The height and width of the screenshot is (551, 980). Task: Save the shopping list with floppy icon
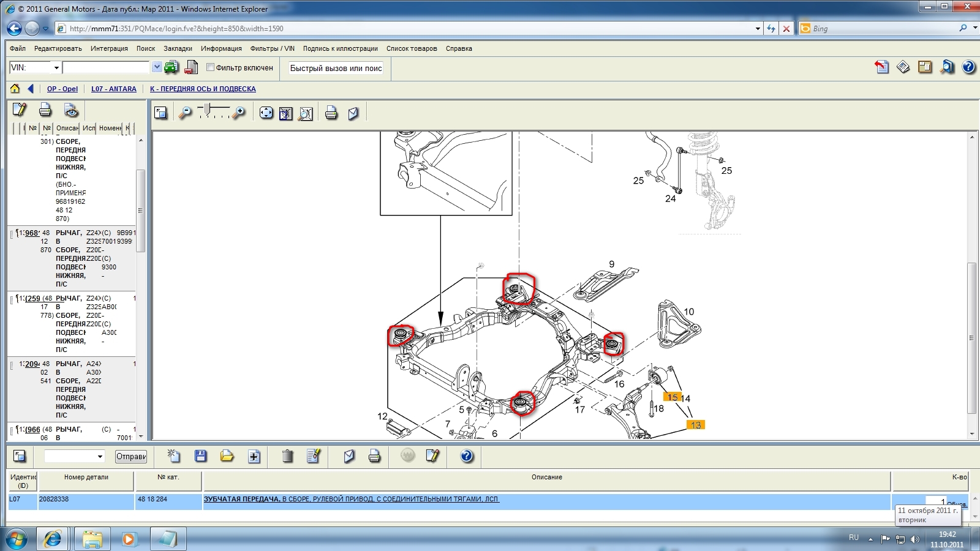(x=200, y=455)
